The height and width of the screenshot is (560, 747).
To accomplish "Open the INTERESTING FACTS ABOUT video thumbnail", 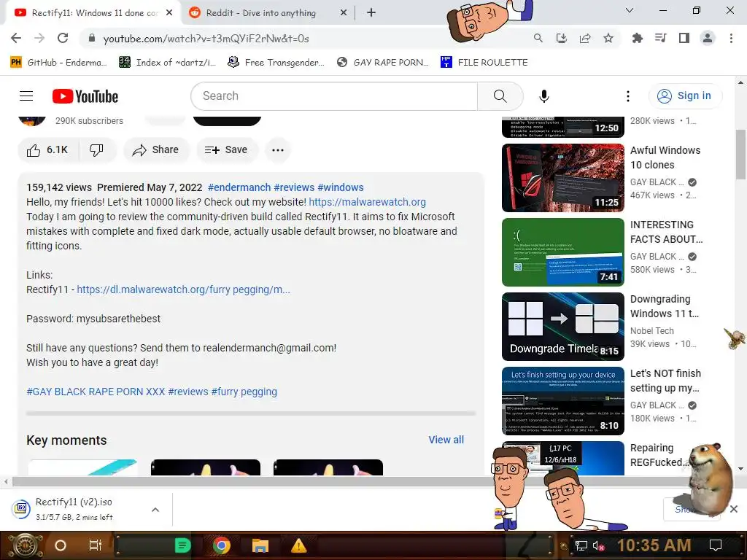I will pyautogui.click(x=562, y=252).
